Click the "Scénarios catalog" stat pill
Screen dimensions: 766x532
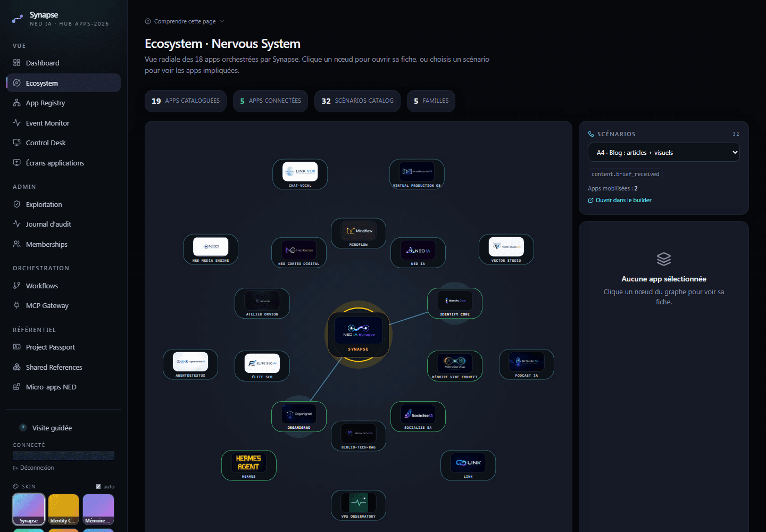pos(357,101)
